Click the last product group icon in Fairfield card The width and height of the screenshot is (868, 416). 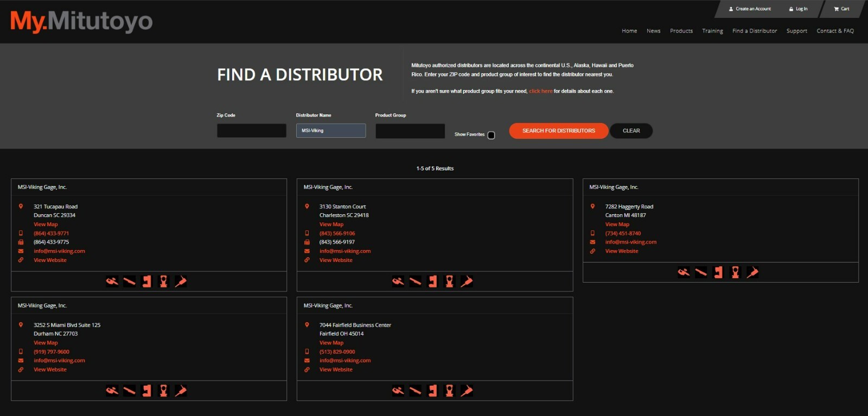pyautogui.click(x=467, y=391)
